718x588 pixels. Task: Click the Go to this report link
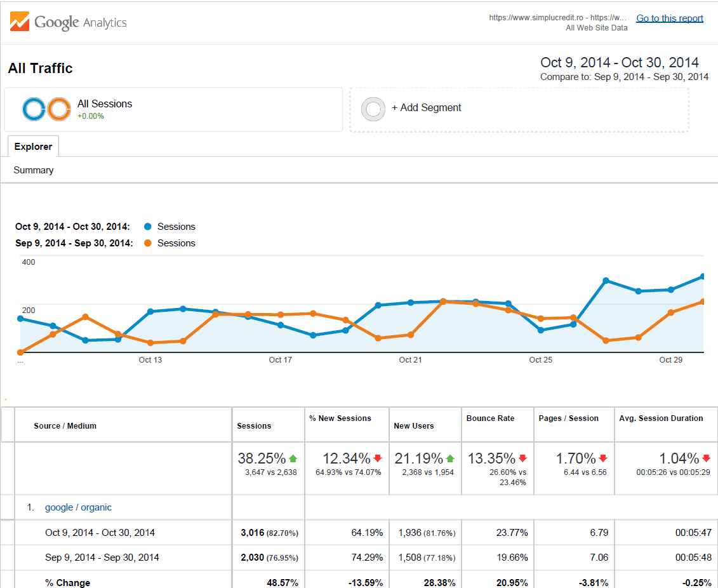point(669,18)
